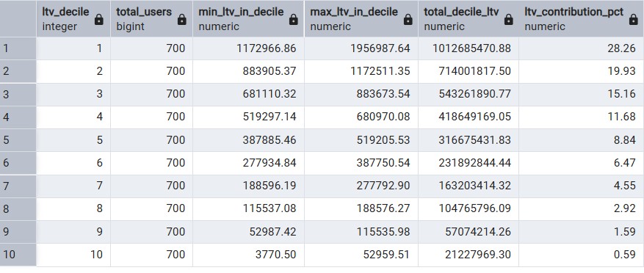The width and height of the screenshot is (644, 273).
Task: Select the max_ltv_in_decile column header
Action: pyautogui.click(x=361, y=19)
